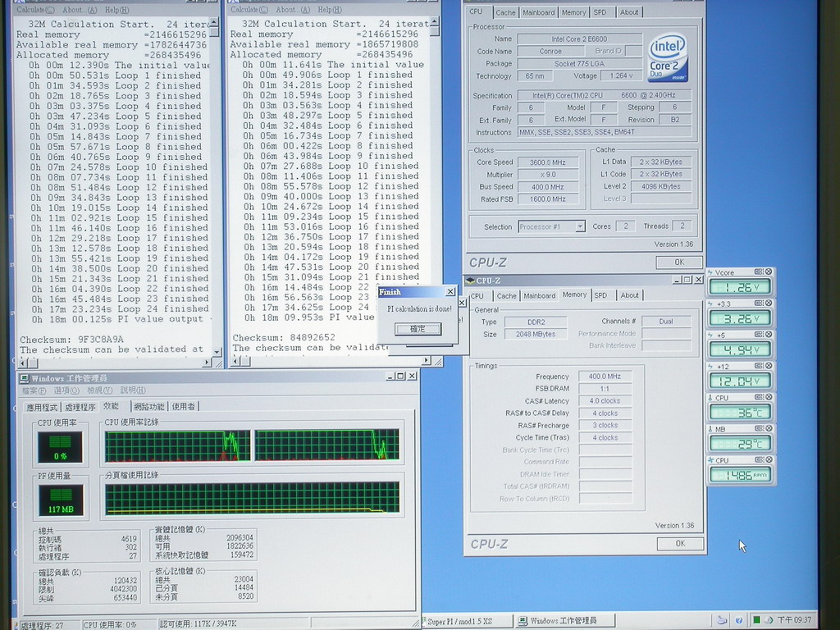Open Calculate menu in the left Super PI window
Viewport: 840px width, 630px height.
[35, 10]
